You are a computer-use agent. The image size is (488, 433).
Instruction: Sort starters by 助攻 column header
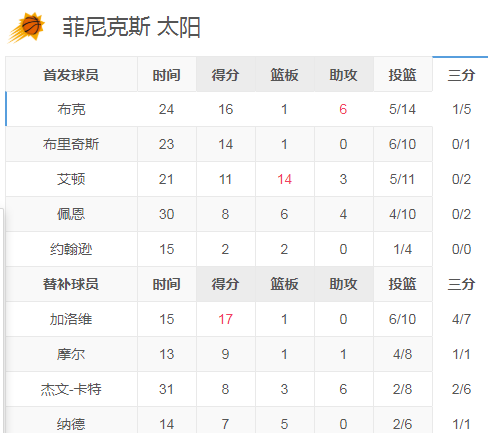[343, 75]
